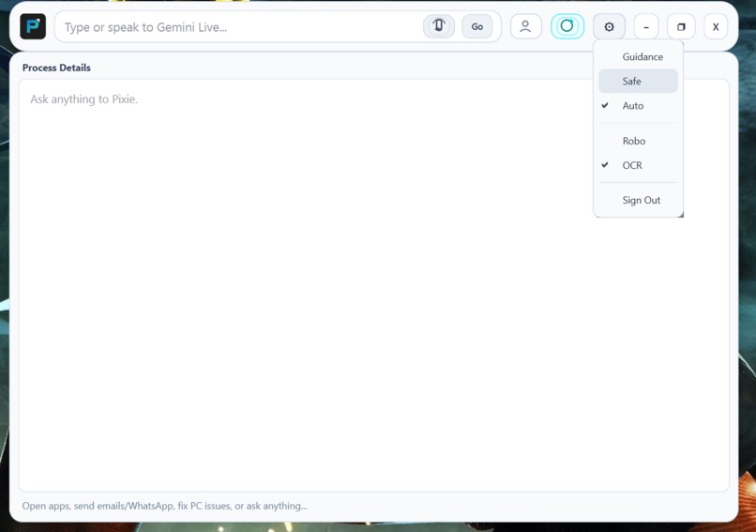Maximize the Pixie window

click(681, 26)
